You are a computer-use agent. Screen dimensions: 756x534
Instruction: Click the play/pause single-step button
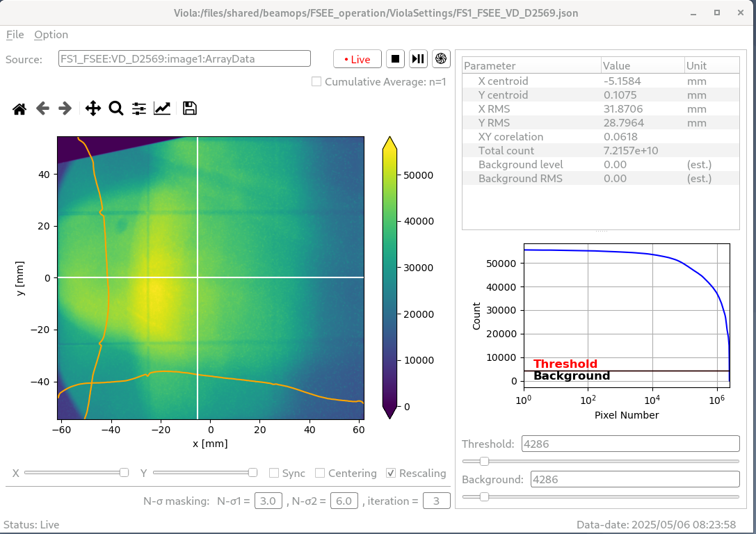coord(418,59)
